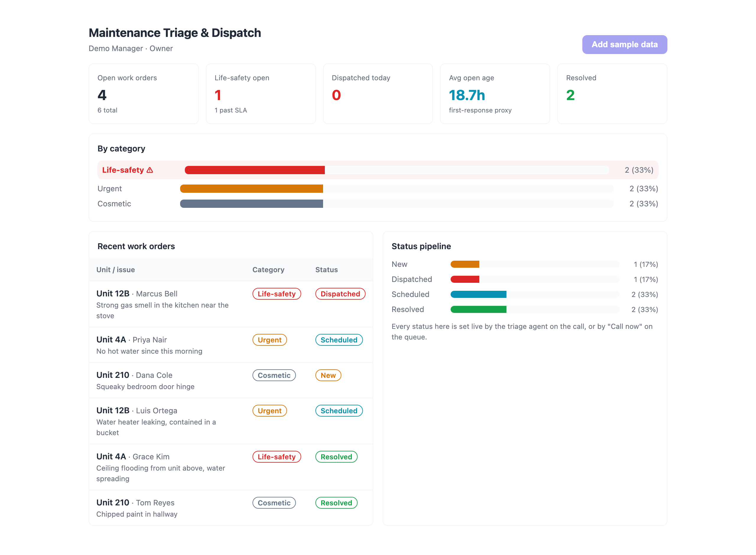Click the Dispatched status badge
756x555 pixels.
[x=340, y=294]
